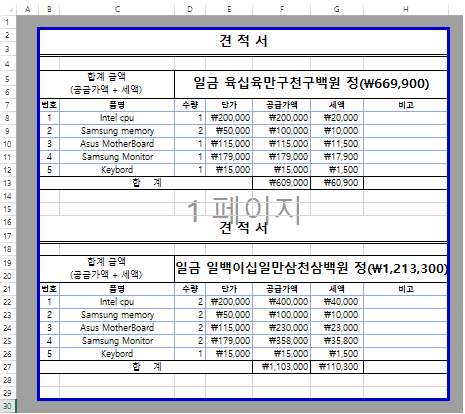Click Intel cpu cell in row 8

pos(117,118)
